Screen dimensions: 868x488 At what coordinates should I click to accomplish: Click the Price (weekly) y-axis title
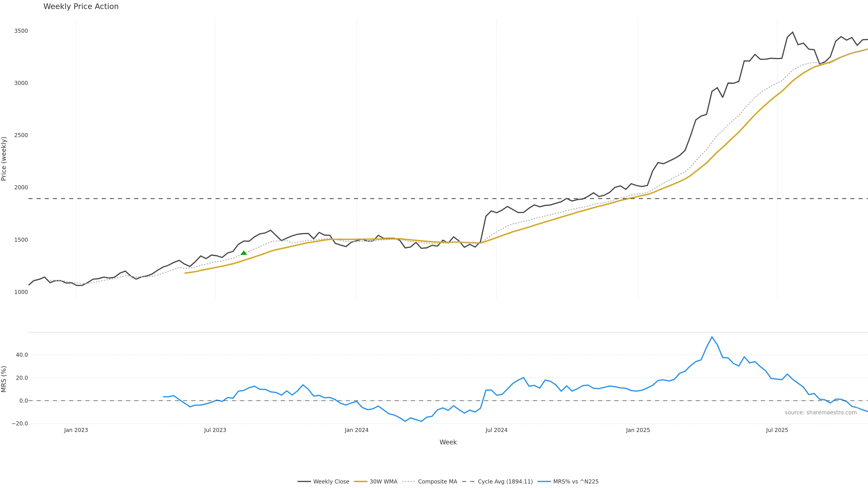coord(4,159)
